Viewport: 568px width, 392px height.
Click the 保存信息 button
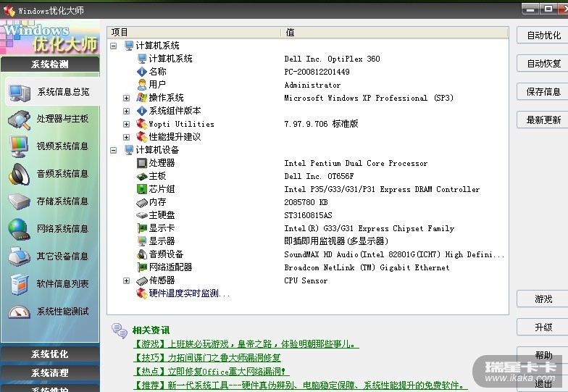pyautogui.click(x=543, y=91)
